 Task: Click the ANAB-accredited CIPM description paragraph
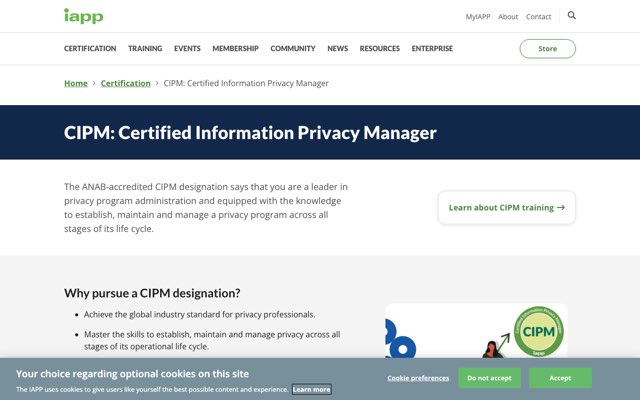click(206, 208)
